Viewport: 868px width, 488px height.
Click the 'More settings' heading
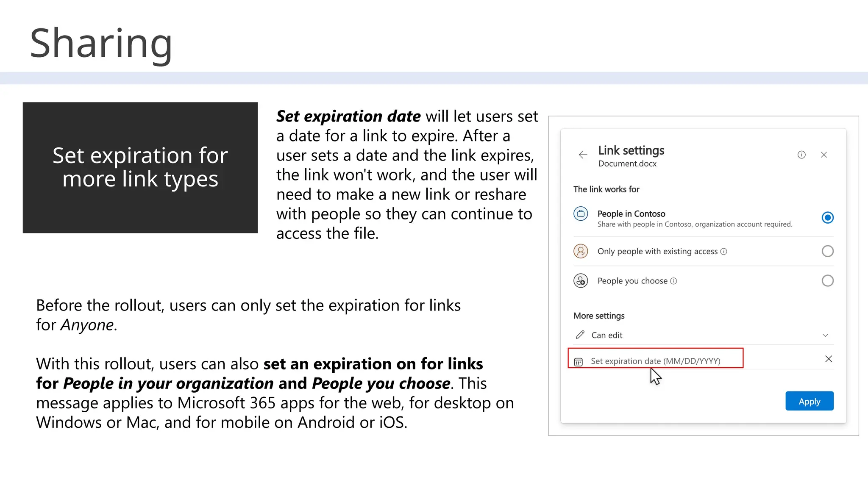click(x=599, y=316)
